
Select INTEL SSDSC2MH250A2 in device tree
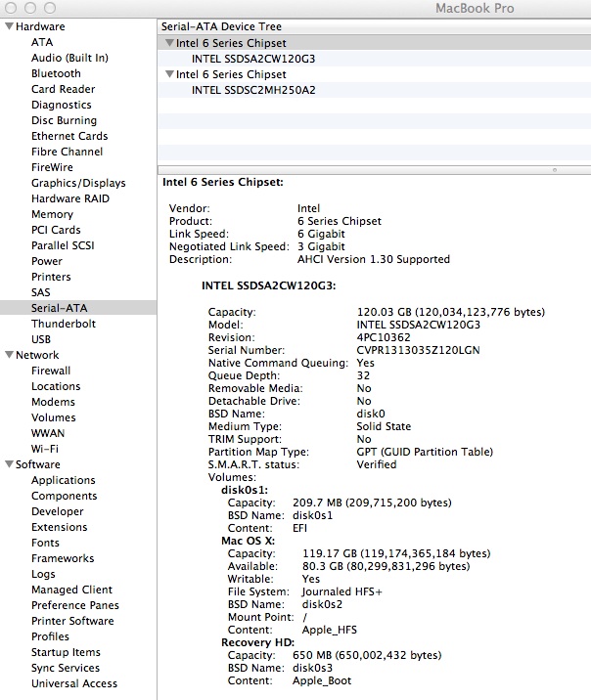[x=253, y=90]
